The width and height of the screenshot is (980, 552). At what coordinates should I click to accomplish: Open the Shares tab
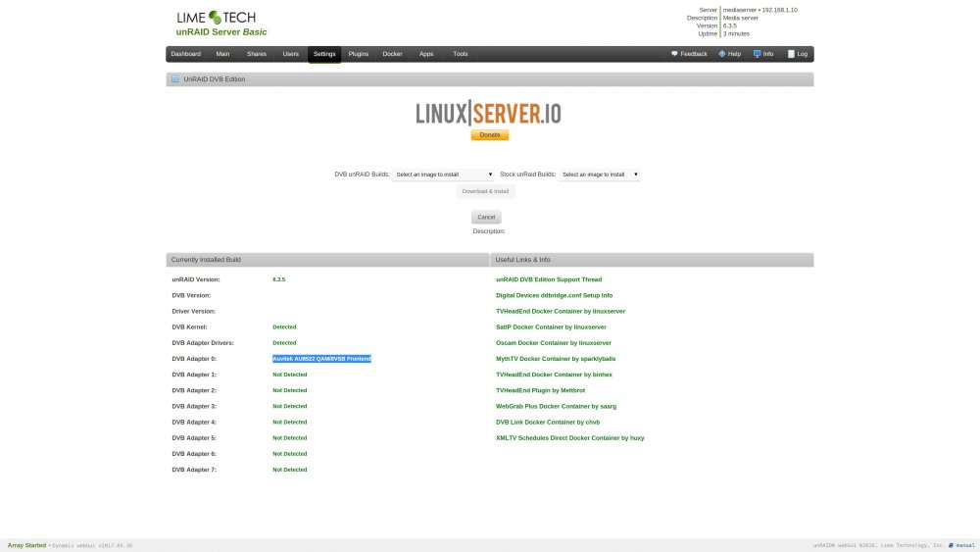pyautogui.click(x=256, y=54)
